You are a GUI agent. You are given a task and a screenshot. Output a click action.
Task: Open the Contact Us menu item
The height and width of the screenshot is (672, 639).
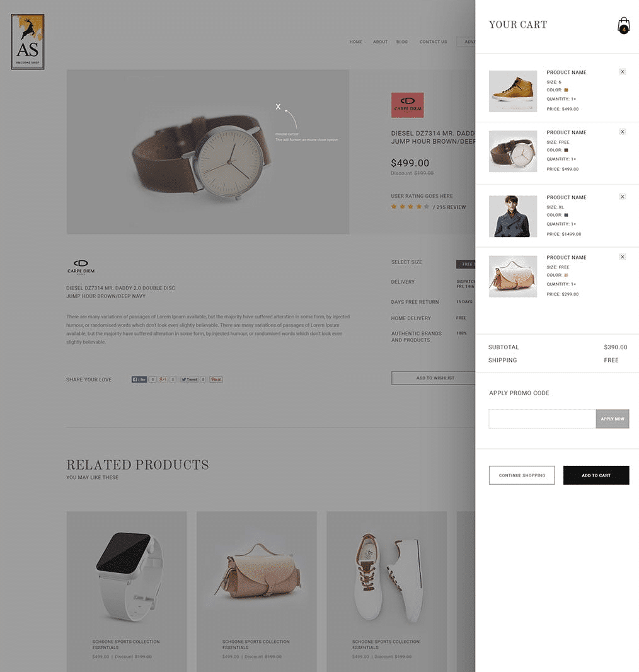click(433, 42)
